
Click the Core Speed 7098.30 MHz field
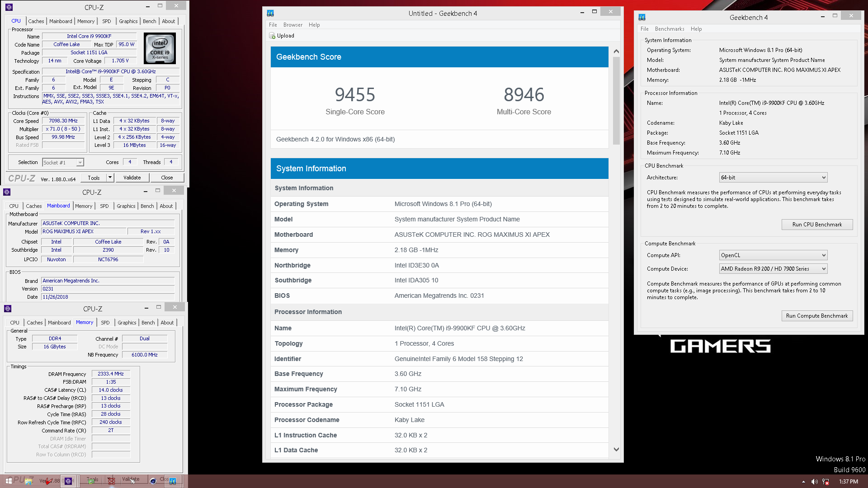tap(63, 121)
